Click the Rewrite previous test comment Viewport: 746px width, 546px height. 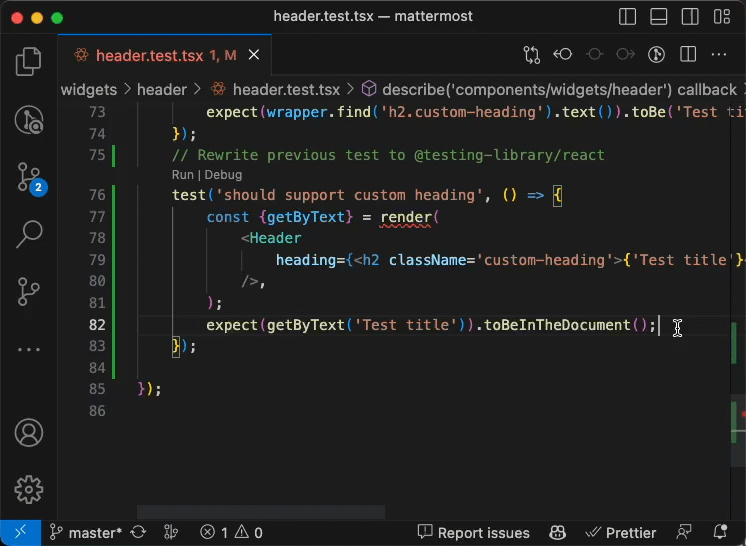pos(388,155)
